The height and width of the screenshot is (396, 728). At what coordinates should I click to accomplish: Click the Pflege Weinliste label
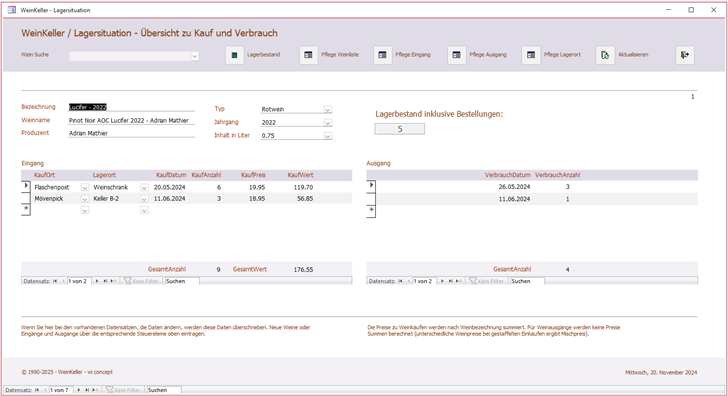[340, 55]
